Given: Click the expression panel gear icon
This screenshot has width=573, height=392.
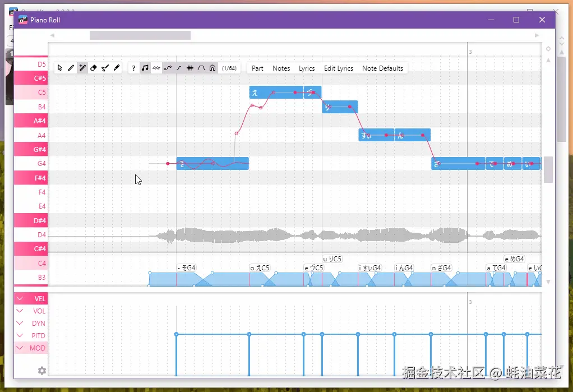Looking at the screenshot, I should coord(41,371).
